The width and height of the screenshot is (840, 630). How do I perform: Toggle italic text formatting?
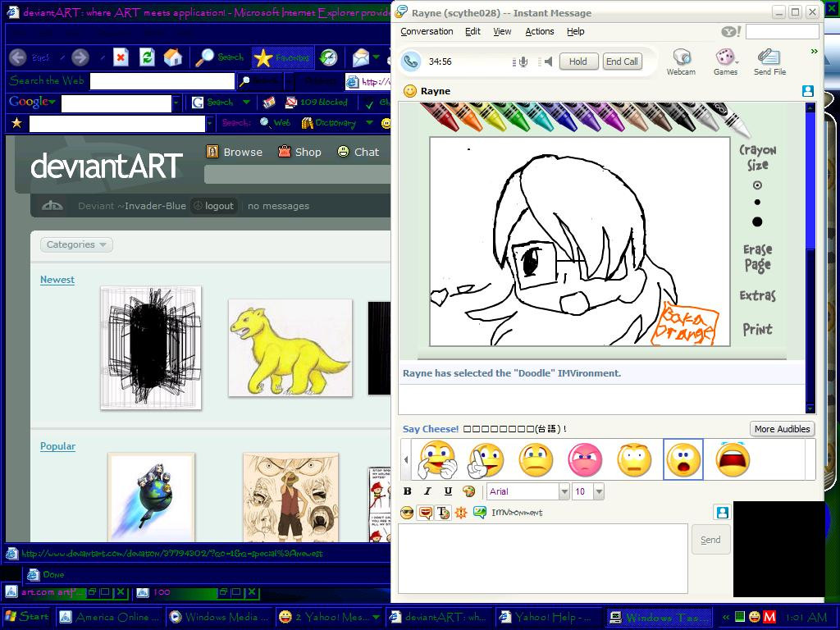click(427, 491)
